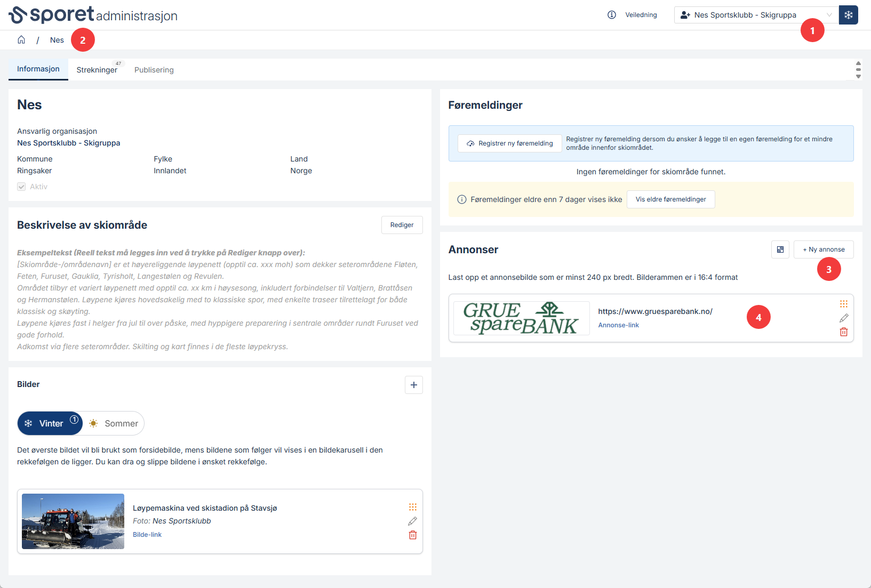The height and width of the screenshot is (588, 871).
Task: Click the snowflake season icon in header
Action: (848, 15)
